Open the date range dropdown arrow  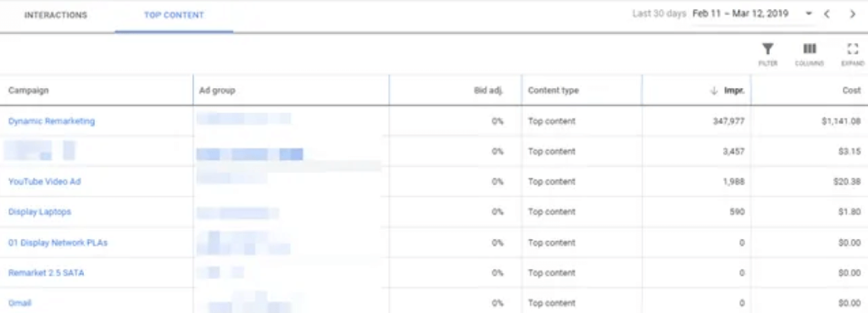click(809, 14)
